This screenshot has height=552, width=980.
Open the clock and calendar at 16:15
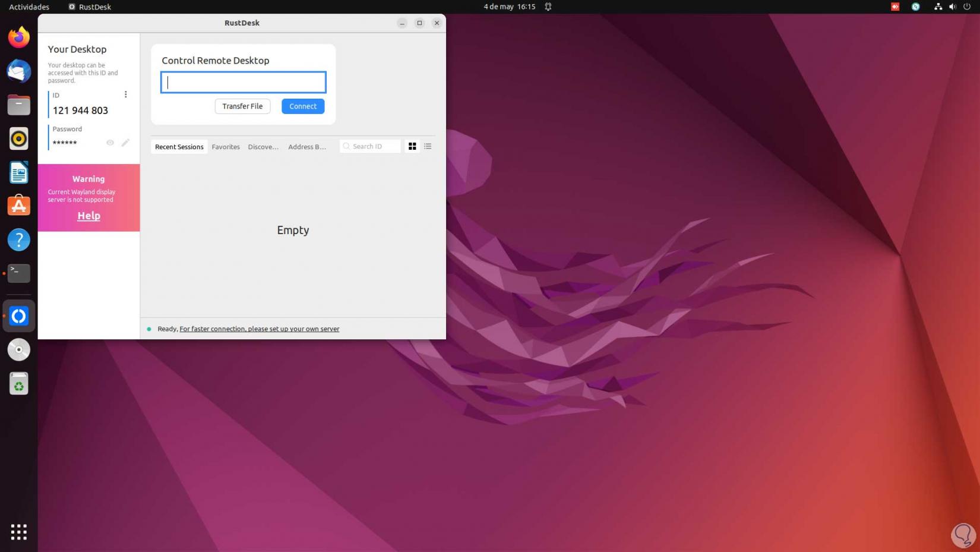click(510, 7)
